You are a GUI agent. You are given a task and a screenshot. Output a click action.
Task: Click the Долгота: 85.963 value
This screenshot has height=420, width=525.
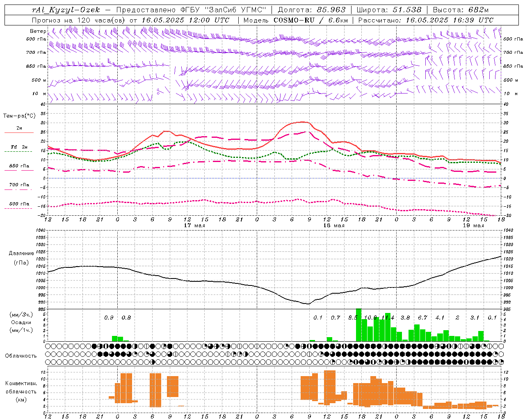click(312, 10)
